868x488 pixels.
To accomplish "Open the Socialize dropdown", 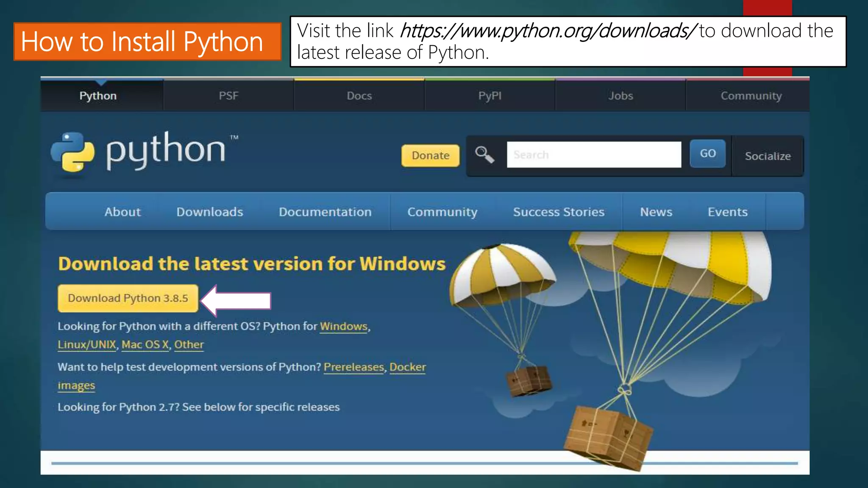I will [768, 156].
